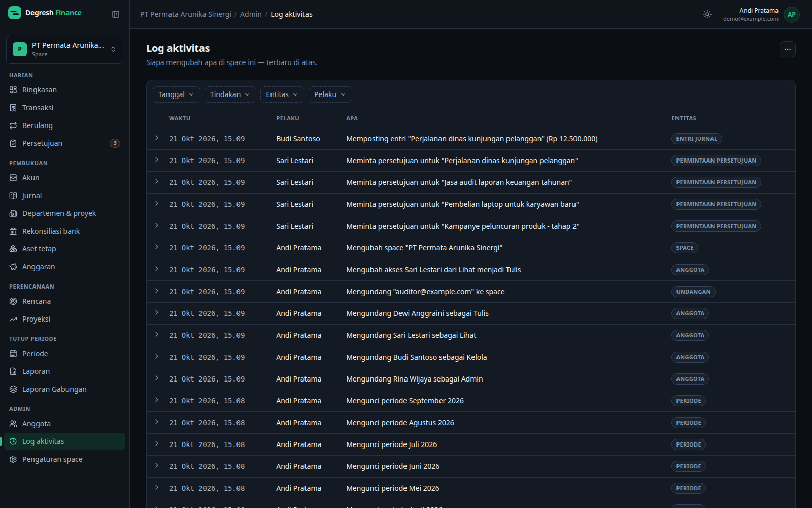
Task: Expand the auditor@example.com invitation row
Action: pyautogui.click(x=157, y=291)
